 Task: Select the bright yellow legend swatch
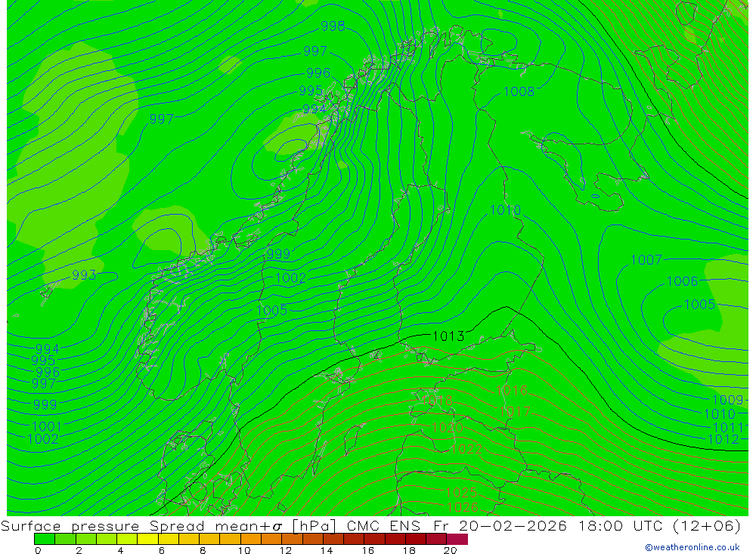point(147,539)
